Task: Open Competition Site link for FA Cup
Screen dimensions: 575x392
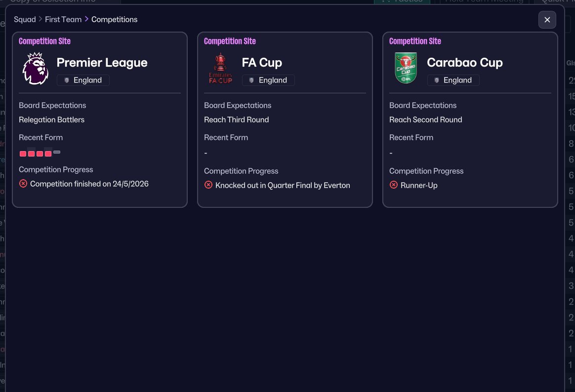Action: pyautogui.click(x=230, y=41)
